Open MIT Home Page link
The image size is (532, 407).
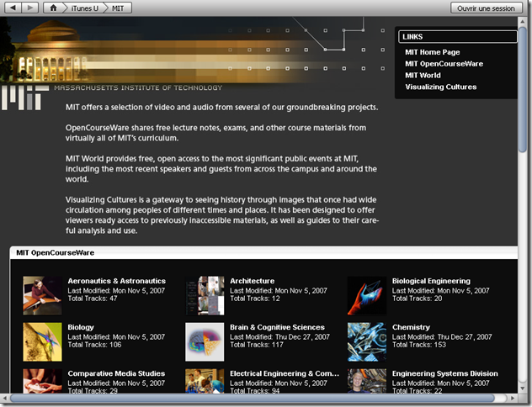point(433,52)
